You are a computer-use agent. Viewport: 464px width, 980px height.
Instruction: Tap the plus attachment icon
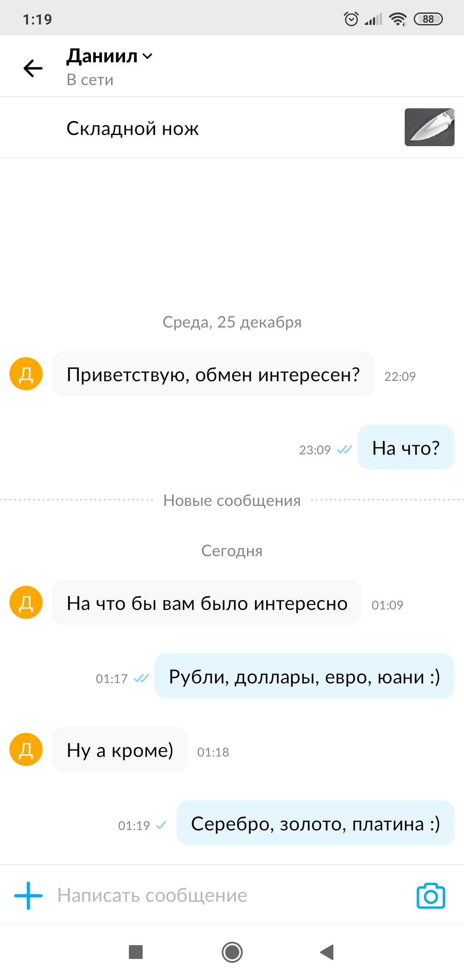click(x=28, y=896)
